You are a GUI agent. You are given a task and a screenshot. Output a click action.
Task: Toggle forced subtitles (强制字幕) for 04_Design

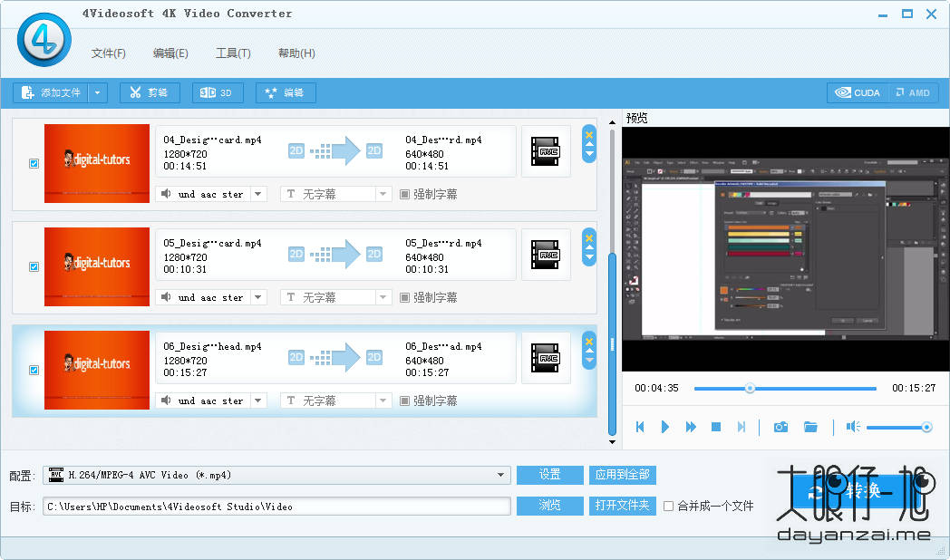404,194
